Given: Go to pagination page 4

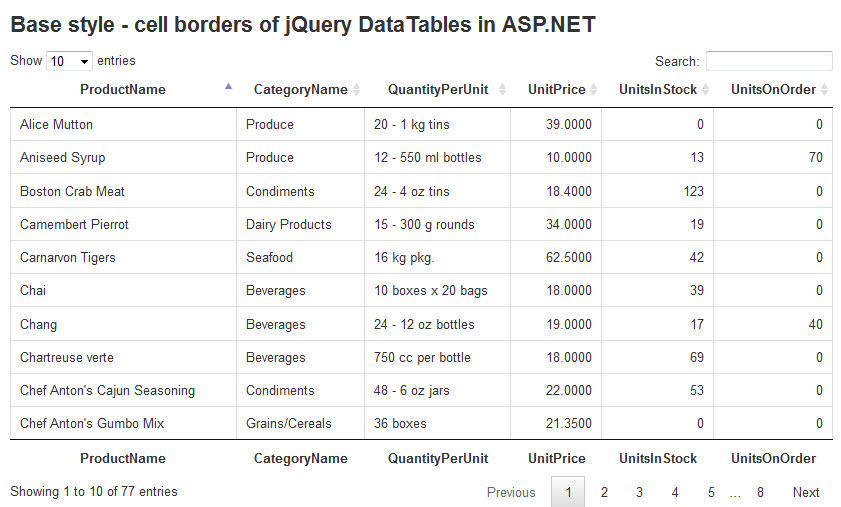Looking at the screenshot, I should [x=675, y=493].
